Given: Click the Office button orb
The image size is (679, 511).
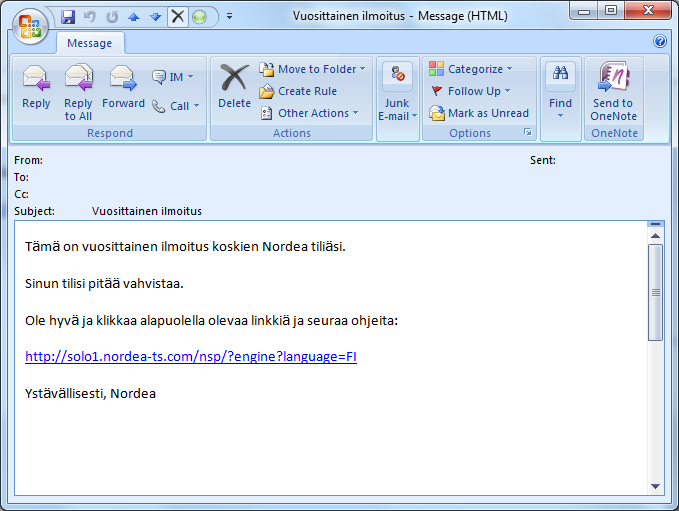Looking at the screenshot, I should (30, 27).
